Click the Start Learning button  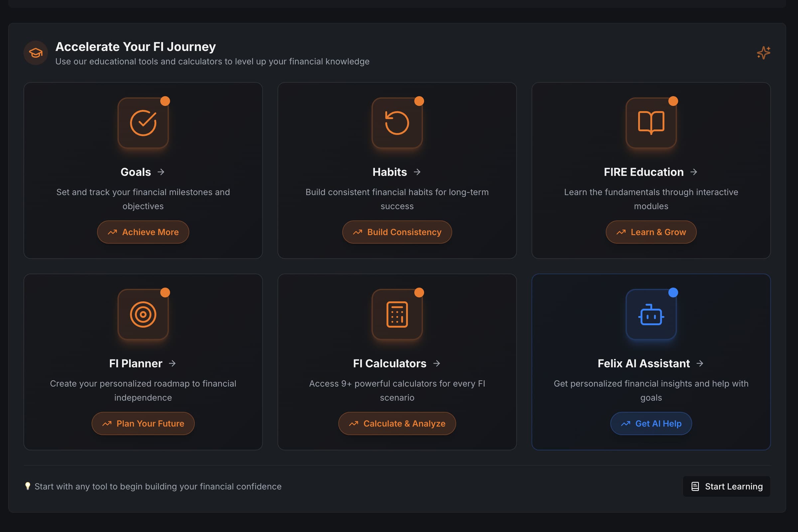[x=726, y=486]
